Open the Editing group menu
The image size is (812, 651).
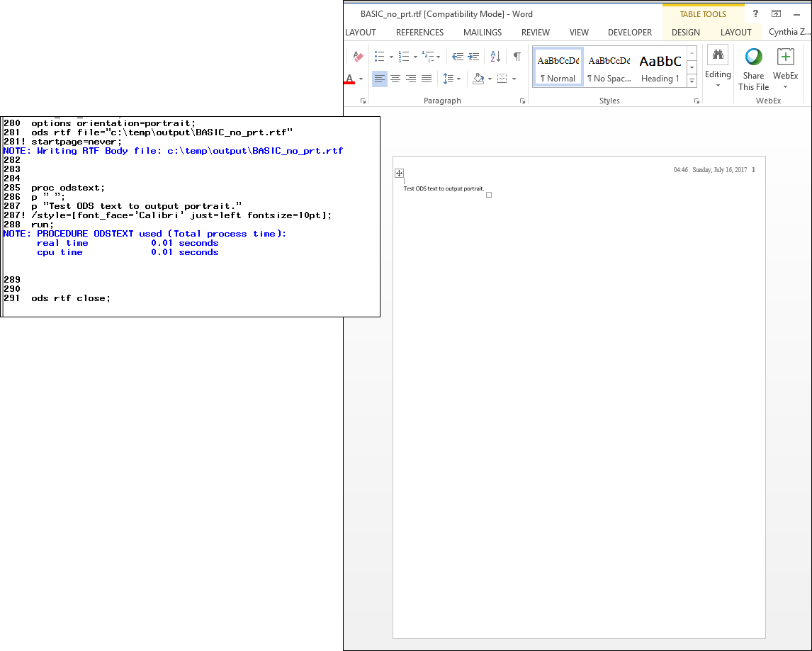coord(718,67)
